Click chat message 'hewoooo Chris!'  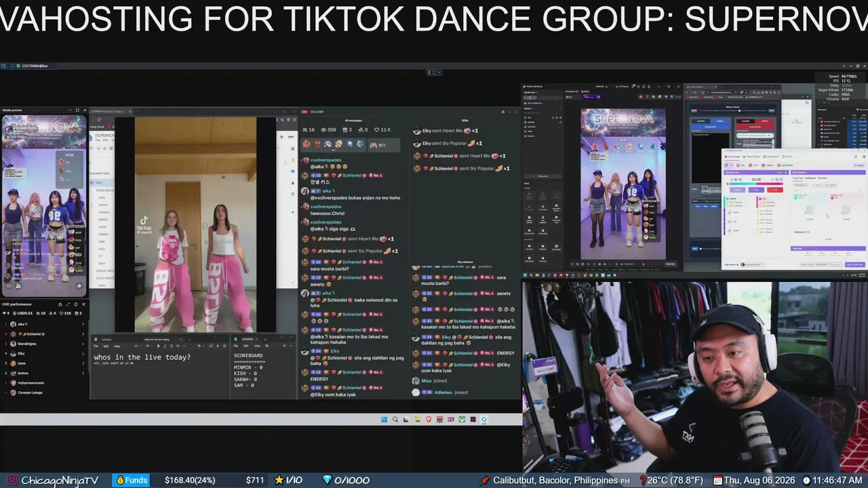coord(328,213)
